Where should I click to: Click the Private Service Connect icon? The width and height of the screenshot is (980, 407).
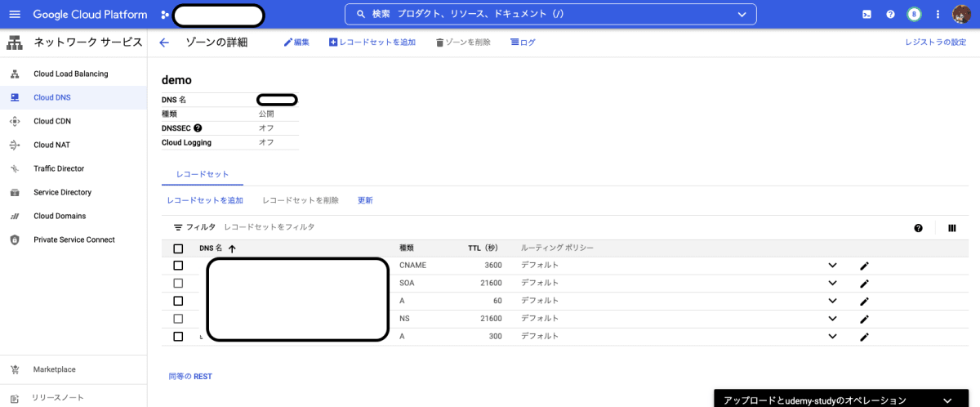pos(14,239)
